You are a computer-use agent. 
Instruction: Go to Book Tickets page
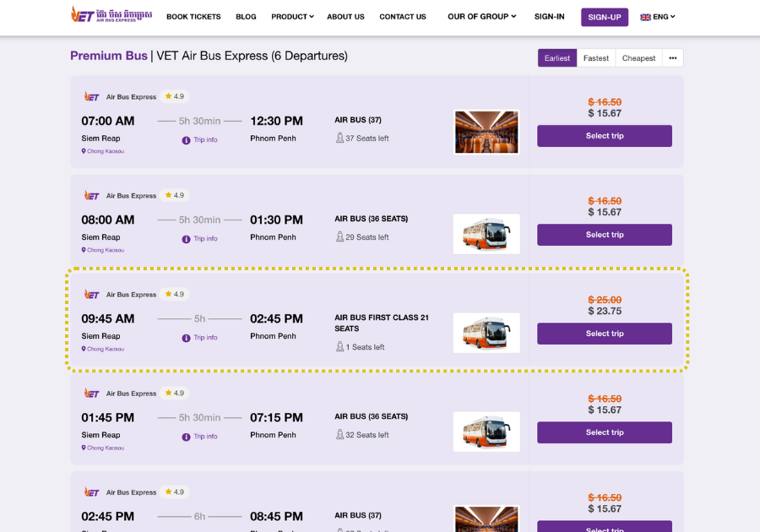(193, 17)
